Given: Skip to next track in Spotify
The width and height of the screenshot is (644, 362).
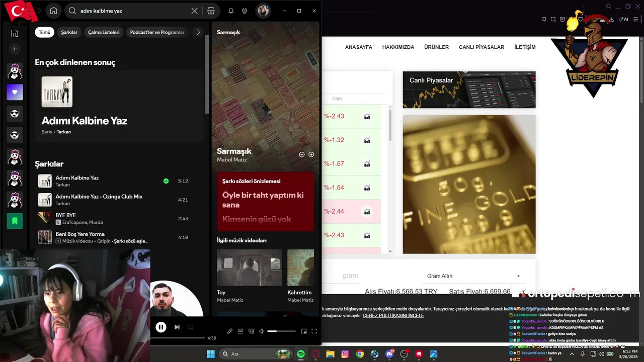Looking at the screenshot, I should pyautogui.click(x=177, y=327).
